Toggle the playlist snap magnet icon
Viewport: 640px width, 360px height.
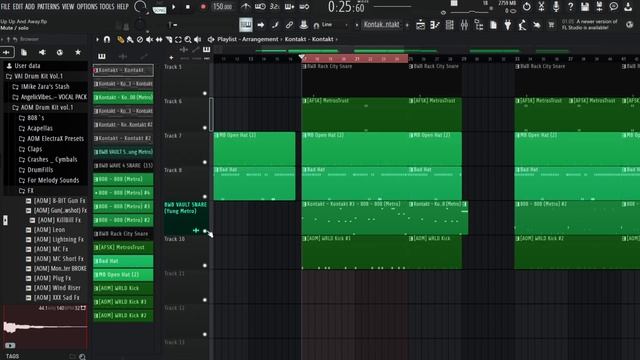107,40
